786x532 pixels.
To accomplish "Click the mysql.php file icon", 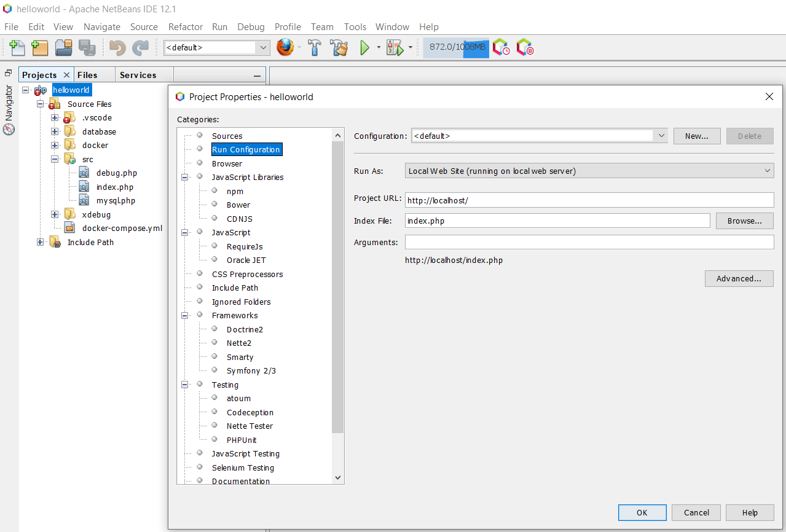I will [x=84, y=201].
